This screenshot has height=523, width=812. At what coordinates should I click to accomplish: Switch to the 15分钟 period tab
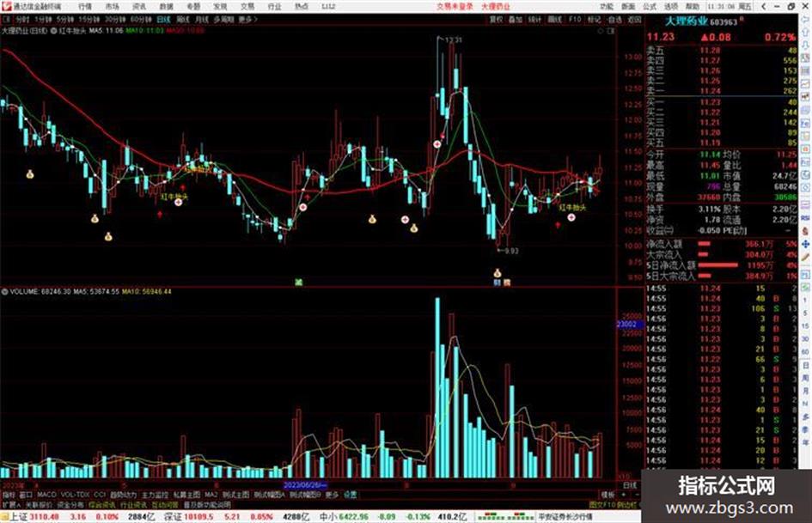click(89, 19)
